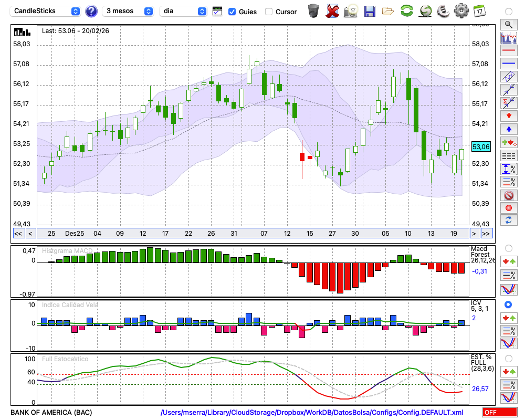Select the trend line arrow tool
Viewport: 525px width, 420px height.
point(509,89)
